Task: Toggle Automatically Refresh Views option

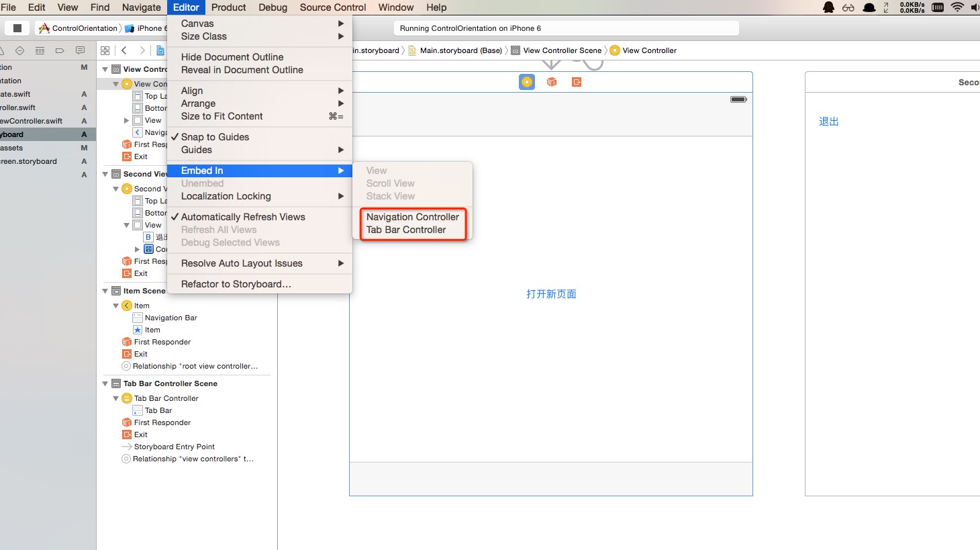Action: point(242,217)
